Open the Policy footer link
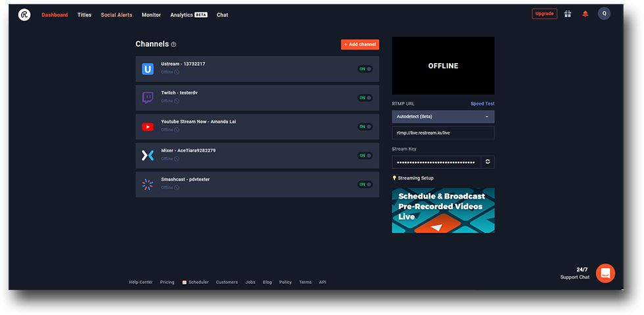Image resolution: width=644 pixels, height=315 pixels. pos(285,282)
